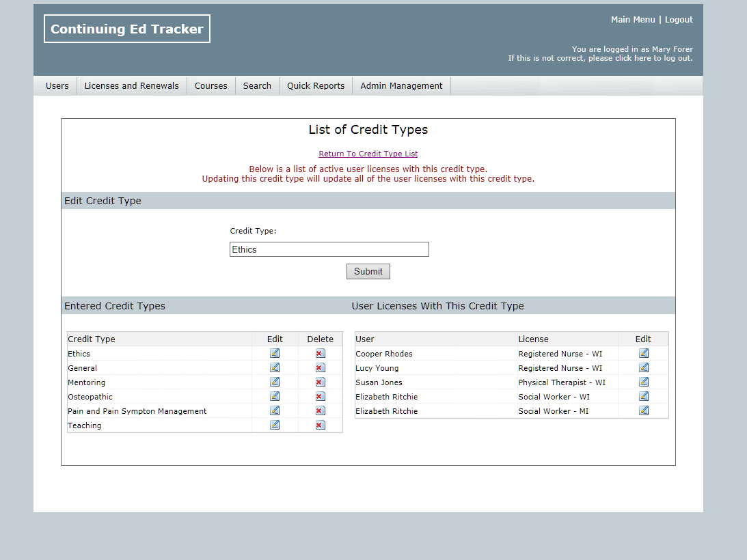
Task: Delete the Osteopathic credit type
Action: 320,396
